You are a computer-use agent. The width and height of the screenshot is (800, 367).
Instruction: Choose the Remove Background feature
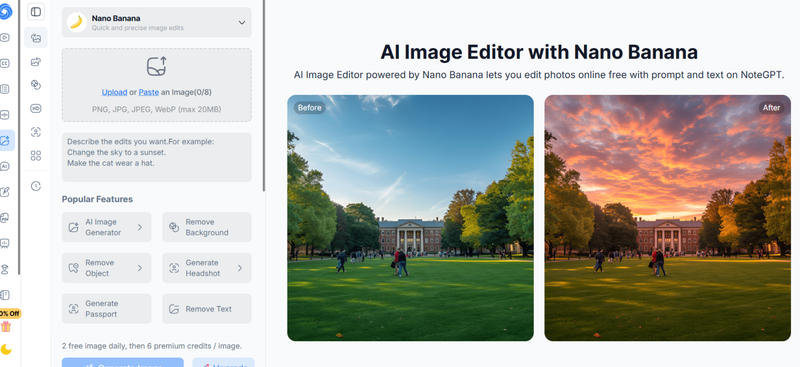(207, 227)
